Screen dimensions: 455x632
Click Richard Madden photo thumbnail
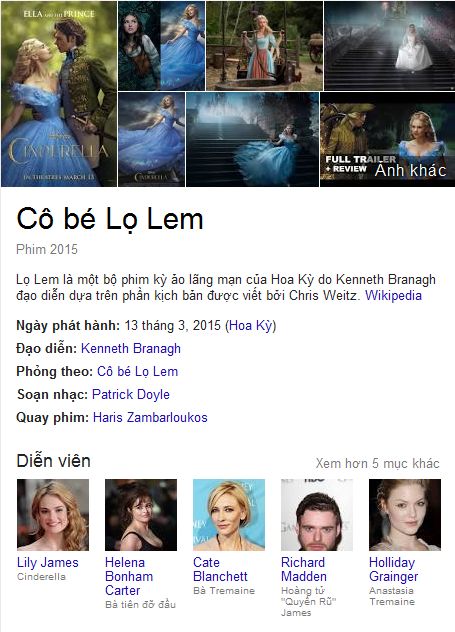pos(317,515)
